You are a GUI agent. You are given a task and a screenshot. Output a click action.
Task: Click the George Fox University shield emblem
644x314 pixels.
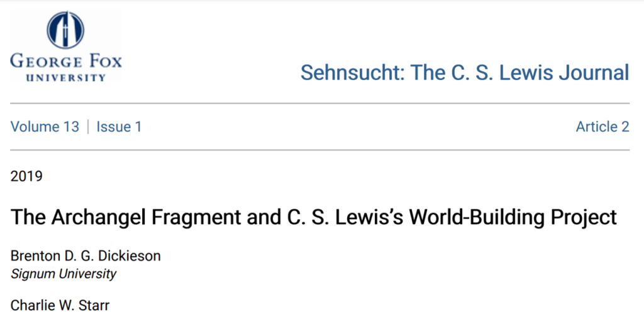(x=67, y=30)
